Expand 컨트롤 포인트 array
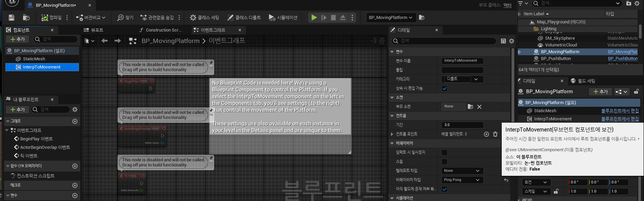644x201 pixels. pyautogui.click(x=392, y=134)
